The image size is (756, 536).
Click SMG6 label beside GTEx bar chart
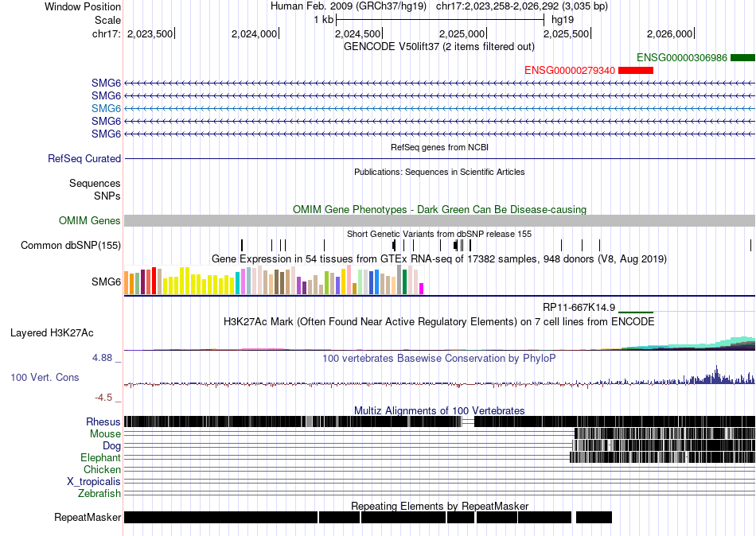pyautogui.click(x=106, y=282)
